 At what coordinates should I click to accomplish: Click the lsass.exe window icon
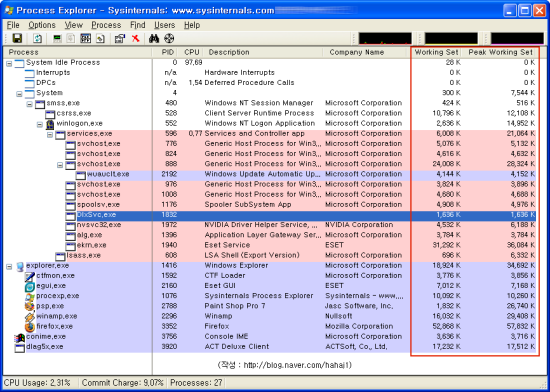tap(60, 256)
